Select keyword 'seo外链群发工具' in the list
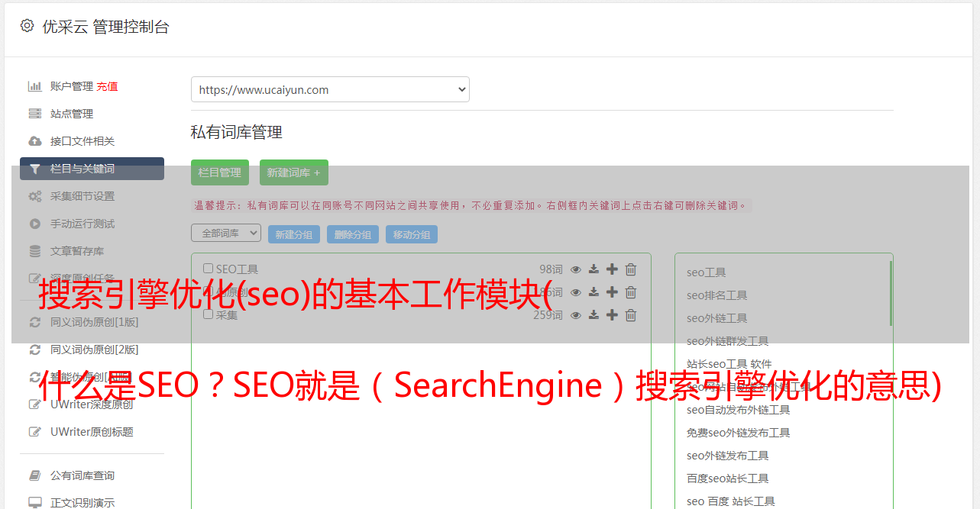980x509 pixels. click(728, 341)
